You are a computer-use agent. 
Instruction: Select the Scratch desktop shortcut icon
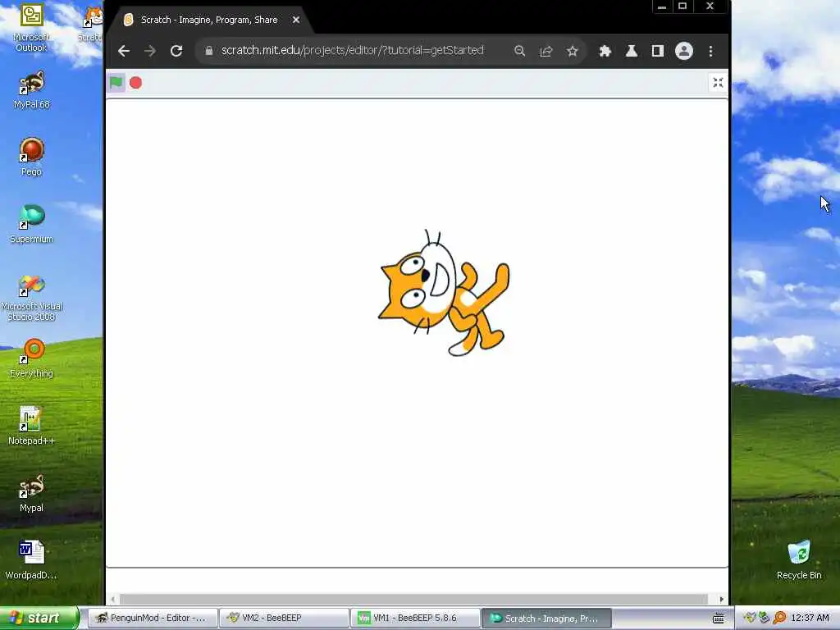pos(92,24)
